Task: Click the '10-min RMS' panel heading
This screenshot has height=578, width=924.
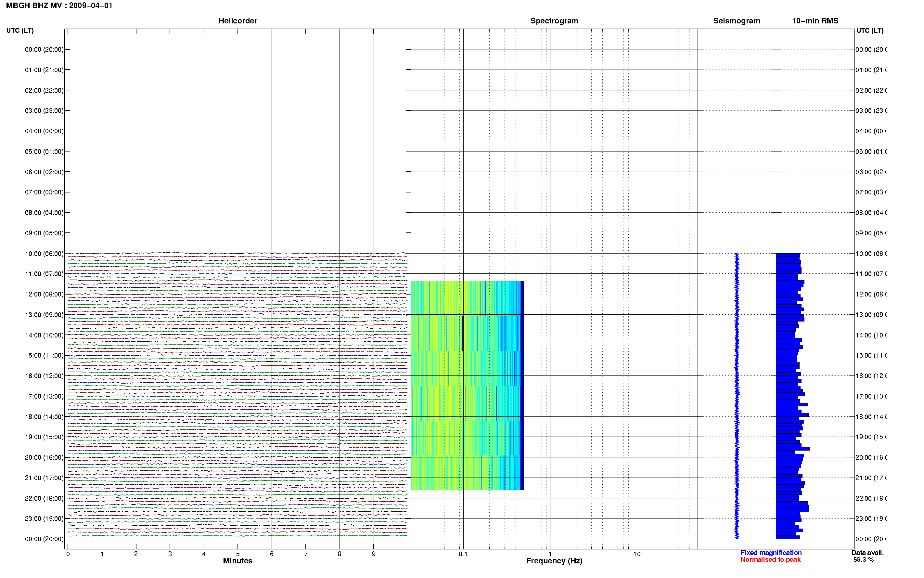Action: point(815,21)
